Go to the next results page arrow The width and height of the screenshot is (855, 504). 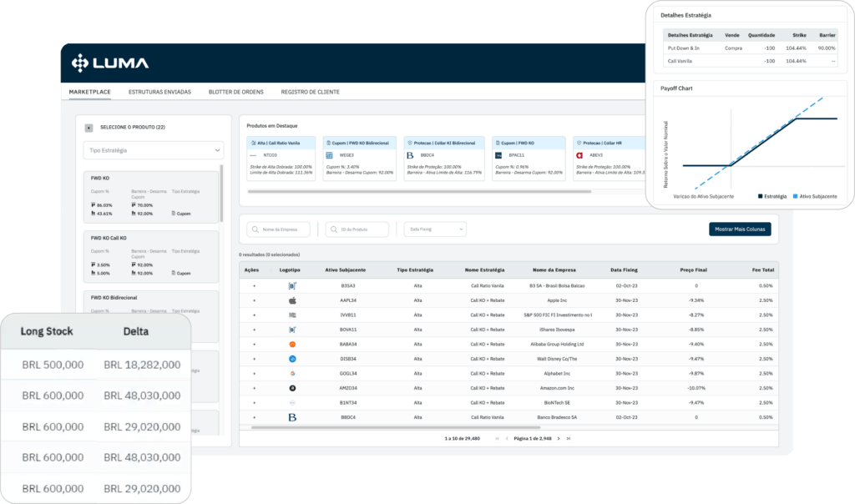click(556, 438)
